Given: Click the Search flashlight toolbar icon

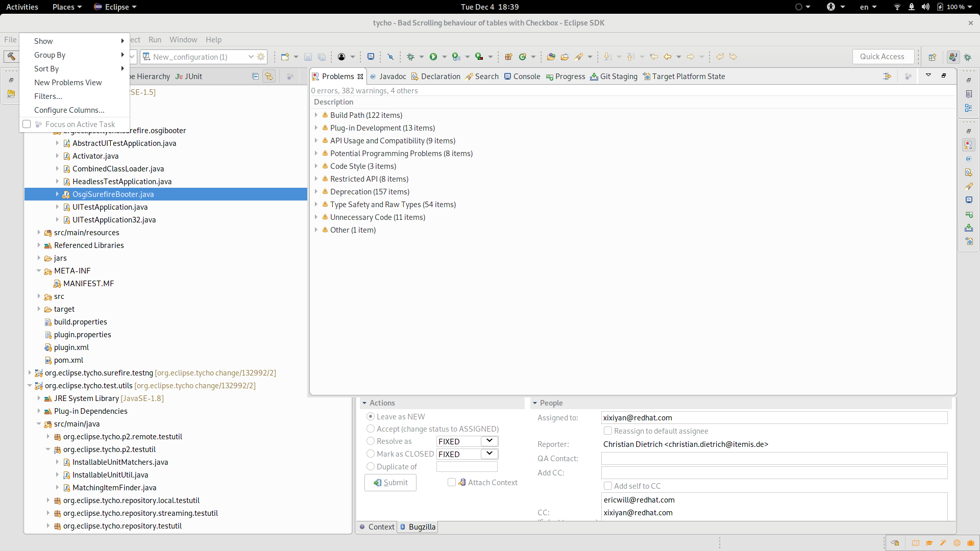Looking at the screenshot, I should [579, 57].
